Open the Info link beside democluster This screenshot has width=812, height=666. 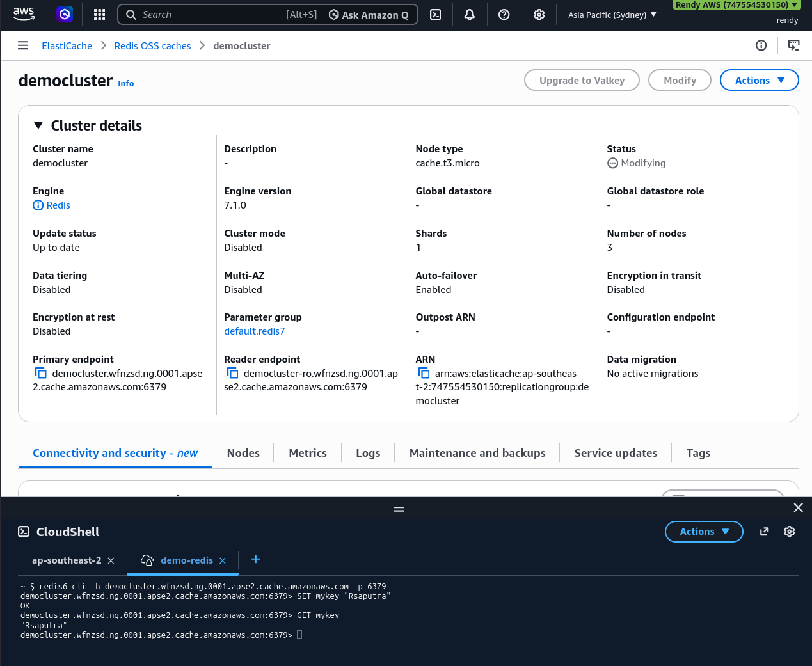[x=126, y=83]
